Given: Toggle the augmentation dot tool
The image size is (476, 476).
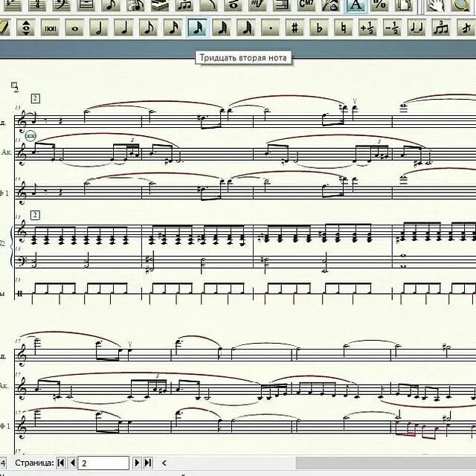Looking at the screenshot, I should click(271, 28).
